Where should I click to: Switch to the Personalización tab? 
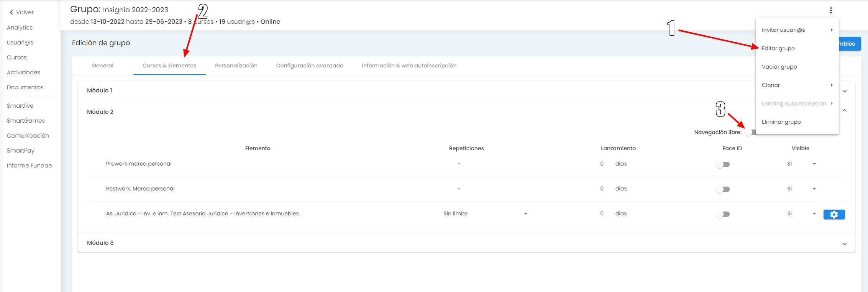[236, 66]
